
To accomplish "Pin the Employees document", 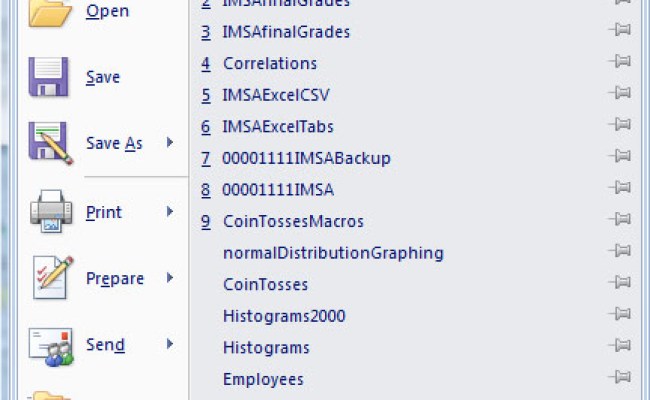I will [620, 377].
